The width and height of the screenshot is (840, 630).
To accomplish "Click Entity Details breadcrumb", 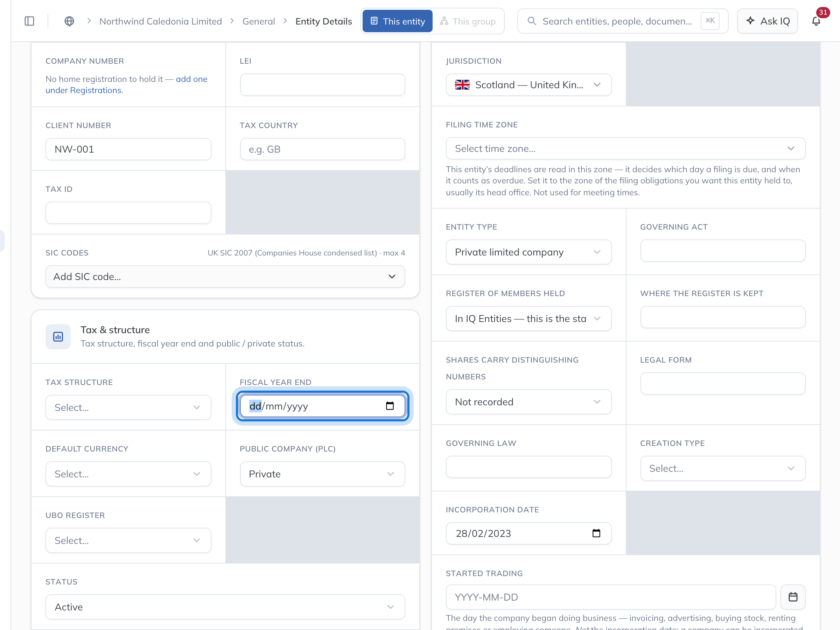I will [323, 21].
